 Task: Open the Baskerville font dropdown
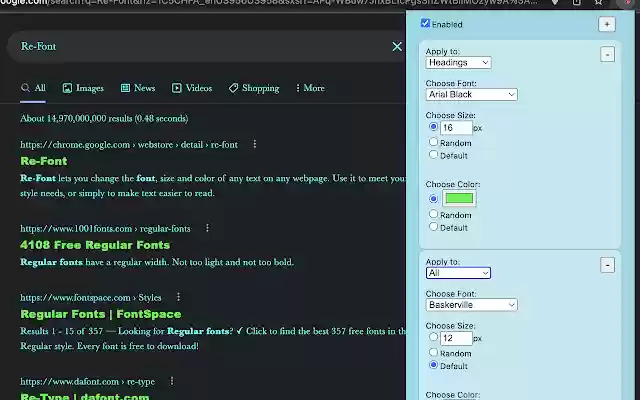pos(471,305)
